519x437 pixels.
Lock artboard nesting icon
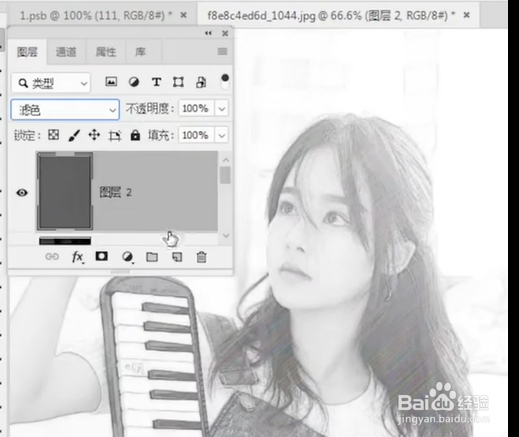115,136
